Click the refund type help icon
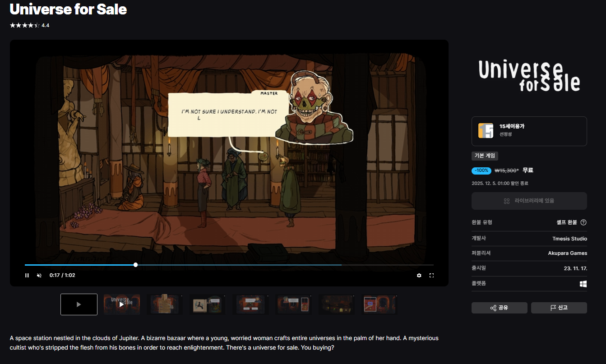The height and width of the screenshot is (364, 606). 583,222
